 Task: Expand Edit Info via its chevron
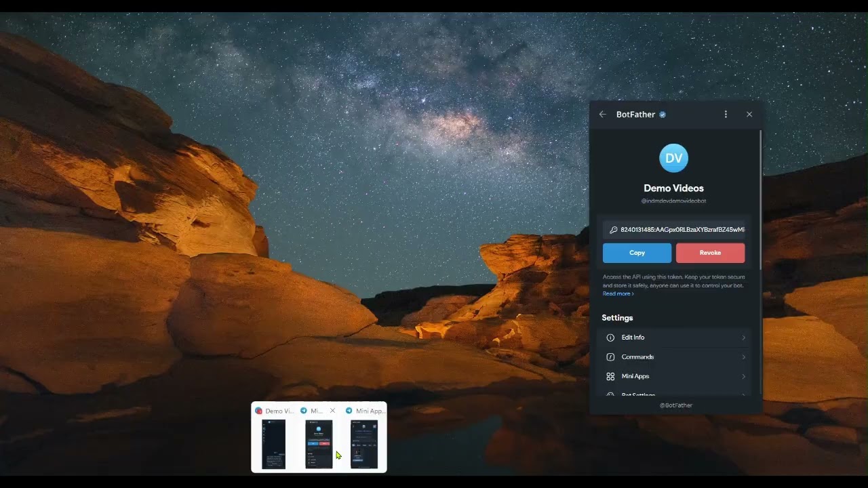tap(743, 338)
